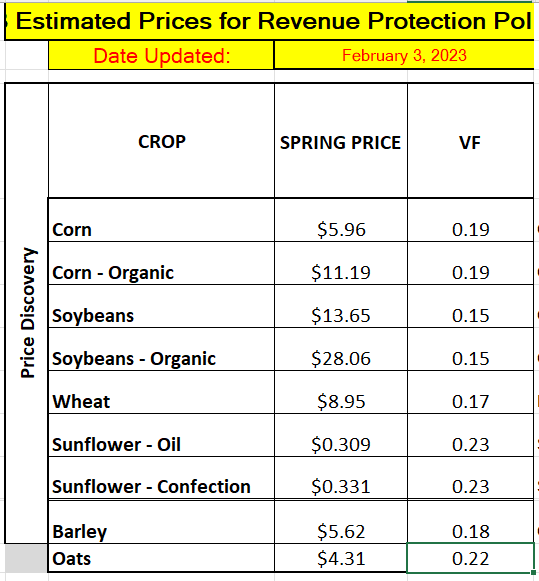Click the Date Updated label cell

pos(161,55)
